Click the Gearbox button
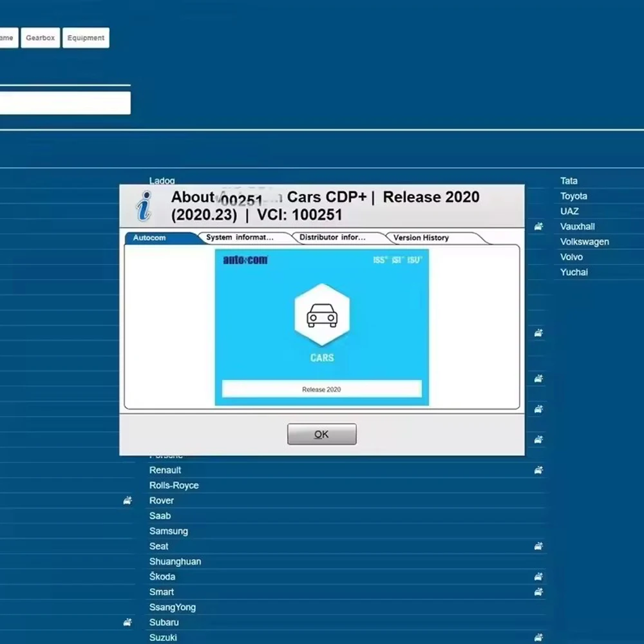Screen dimensions: 644x644 [40, 38]
